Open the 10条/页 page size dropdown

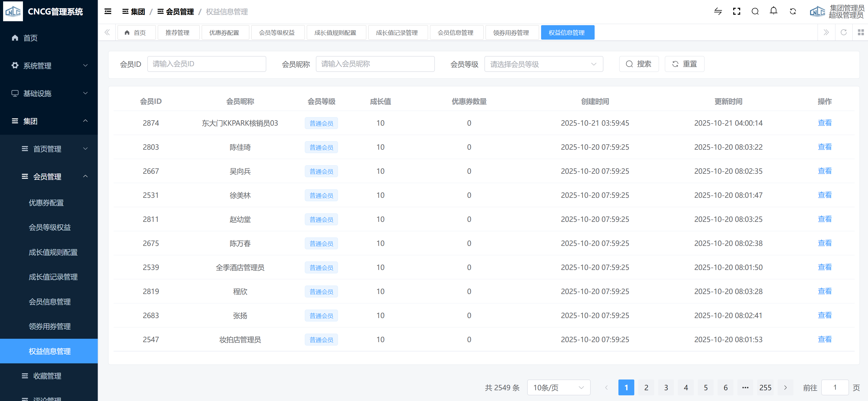[558, 387]
